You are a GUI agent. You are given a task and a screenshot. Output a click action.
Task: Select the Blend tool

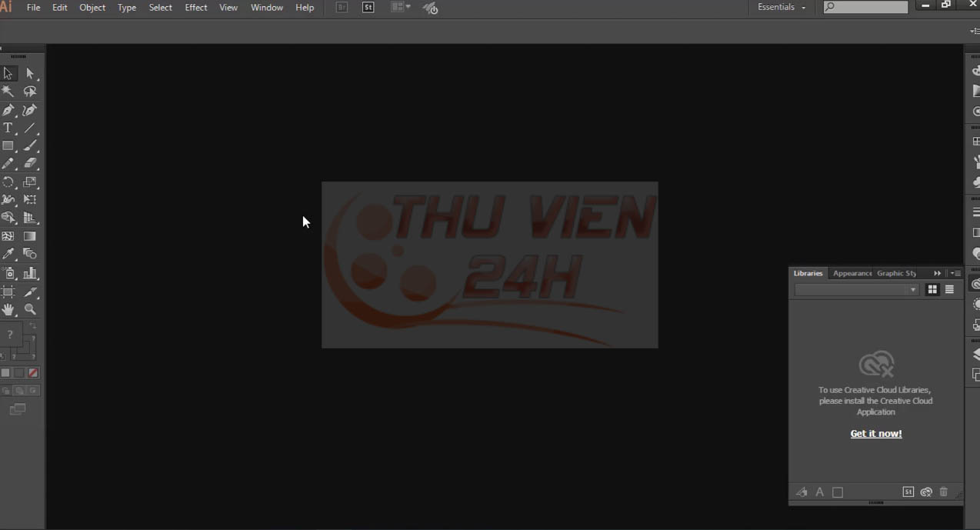(x=30, y=254)
